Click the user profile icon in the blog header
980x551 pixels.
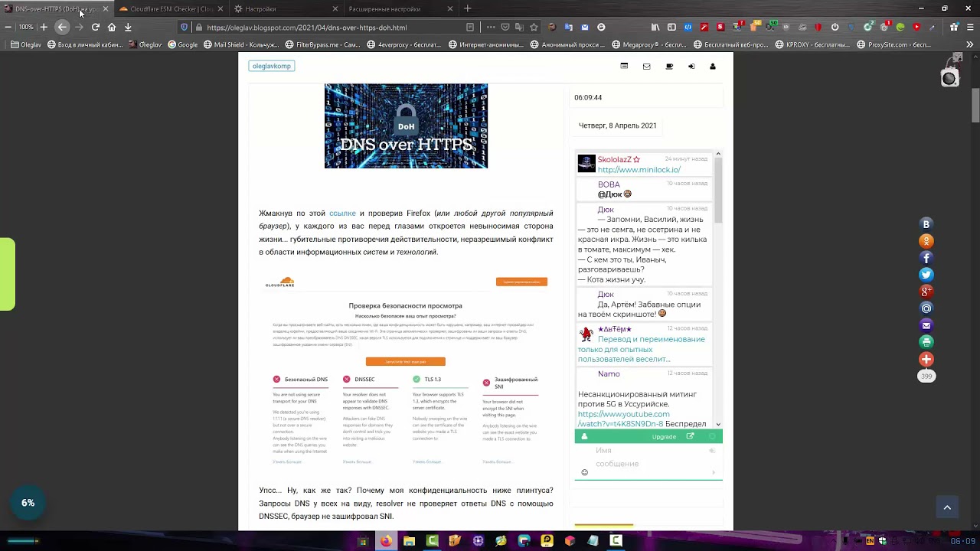point(712,67)
